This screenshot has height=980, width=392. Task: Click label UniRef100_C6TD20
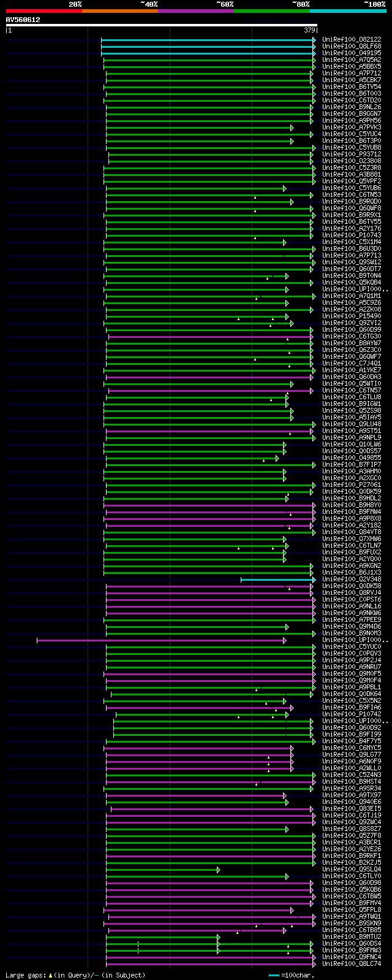point(352,100)
